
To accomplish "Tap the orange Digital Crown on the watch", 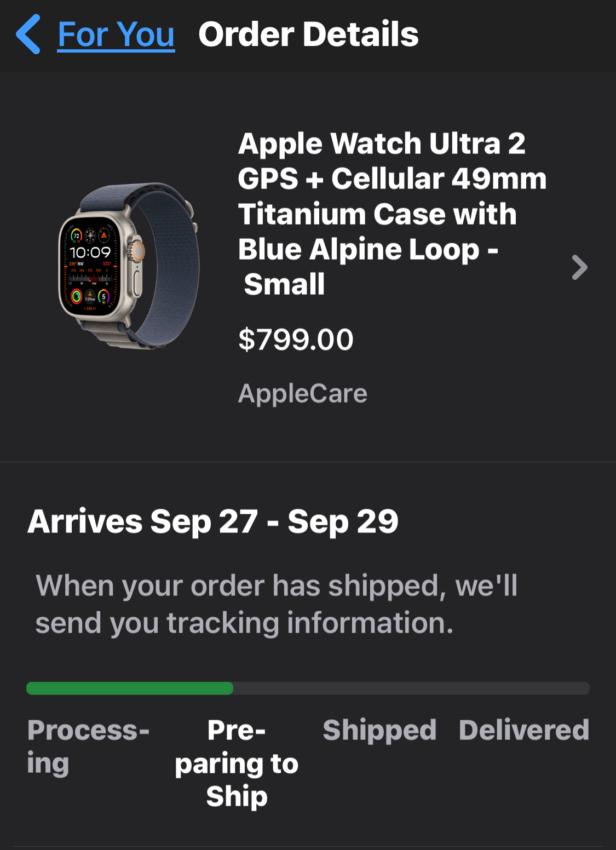I will [x=139, y=251].
